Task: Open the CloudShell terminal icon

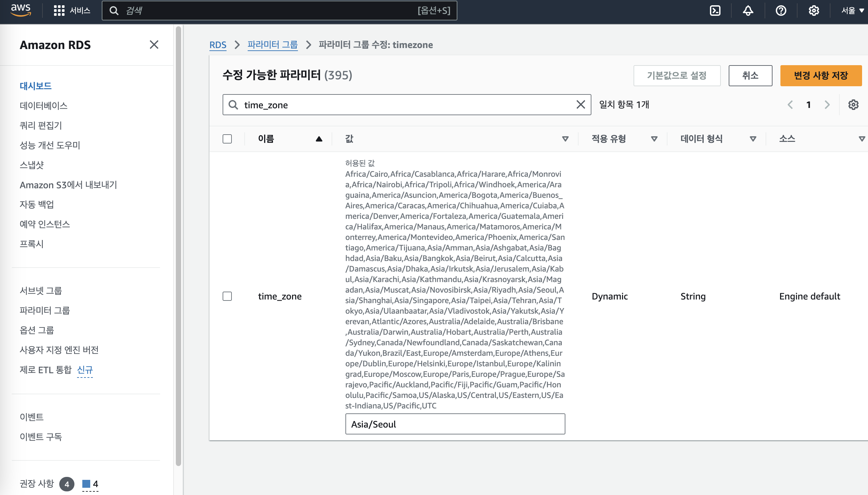Action: click(x=715, y=11)
